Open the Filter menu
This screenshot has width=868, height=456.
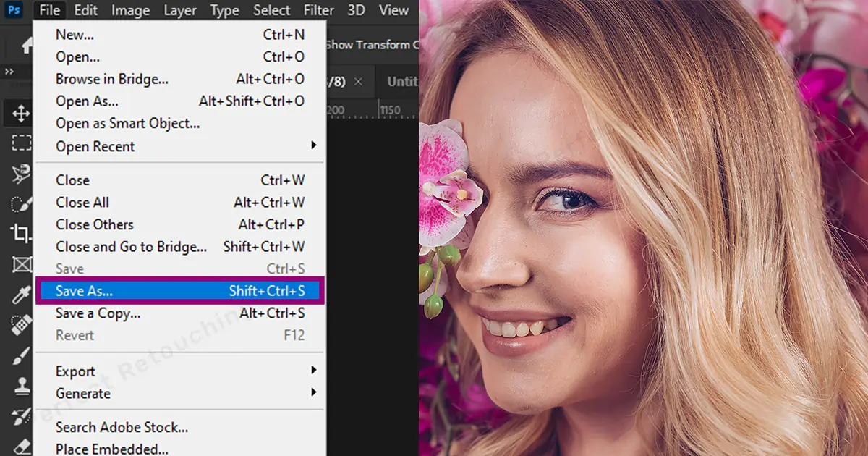tap(318, 10)
